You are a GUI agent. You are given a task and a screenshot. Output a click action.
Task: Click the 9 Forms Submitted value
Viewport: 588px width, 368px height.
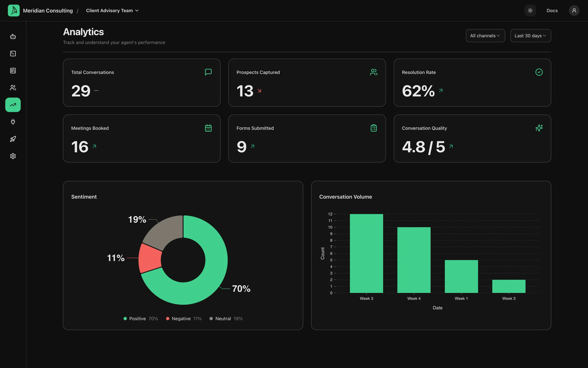tap(241, 147)
